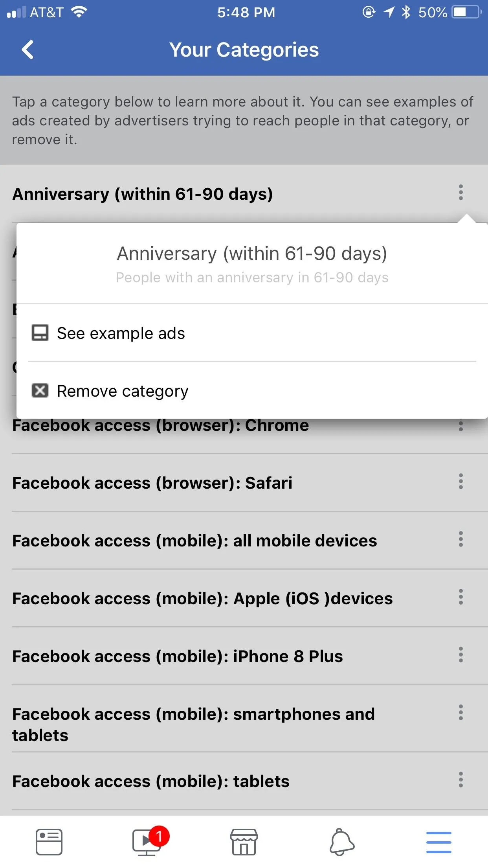Tap Facebook access (mobile): iPhone 8 Plus

click(178, 656)
